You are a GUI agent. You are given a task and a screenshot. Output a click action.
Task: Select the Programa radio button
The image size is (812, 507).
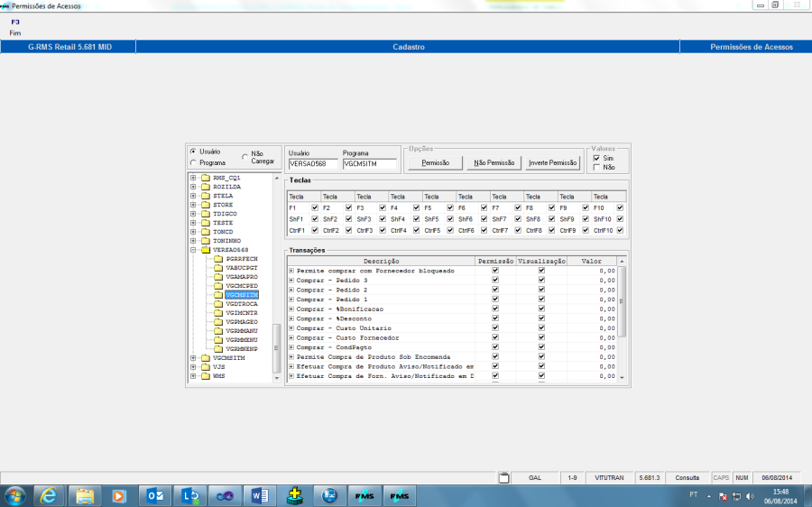tap(193, 162)
